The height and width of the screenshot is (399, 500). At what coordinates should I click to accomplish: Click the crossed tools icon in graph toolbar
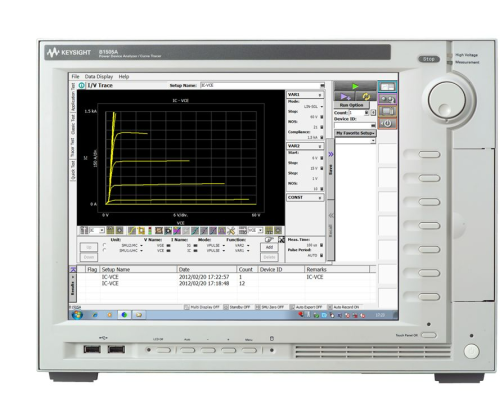(231, 230)
